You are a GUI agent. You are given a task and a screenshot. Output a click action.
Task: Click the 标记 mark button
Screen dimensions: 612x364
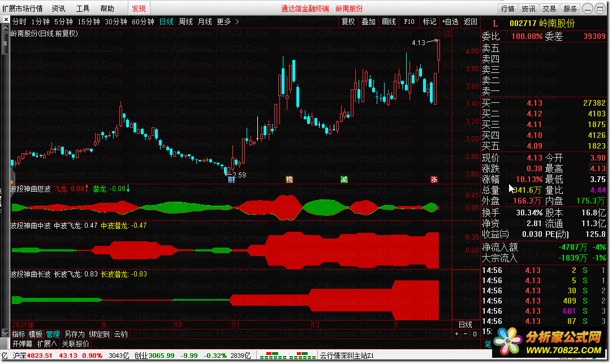429,22
